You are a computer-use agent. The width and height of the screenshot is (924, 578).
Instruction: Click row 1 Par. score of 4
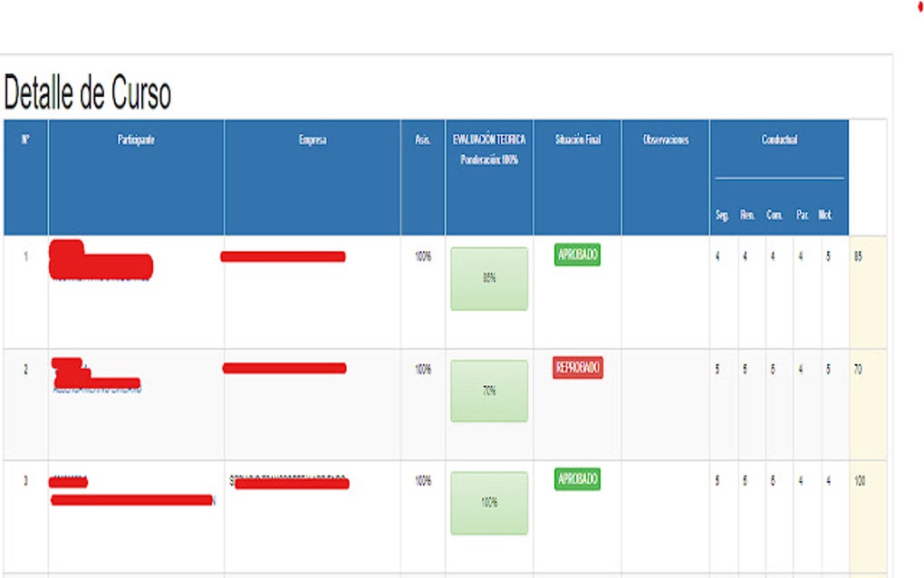pos(800,256)
